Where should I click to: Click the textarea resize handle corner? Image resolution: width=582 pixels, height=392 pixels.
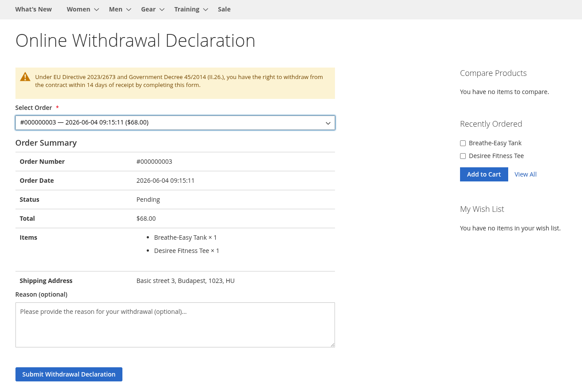[x=332, y=344]
